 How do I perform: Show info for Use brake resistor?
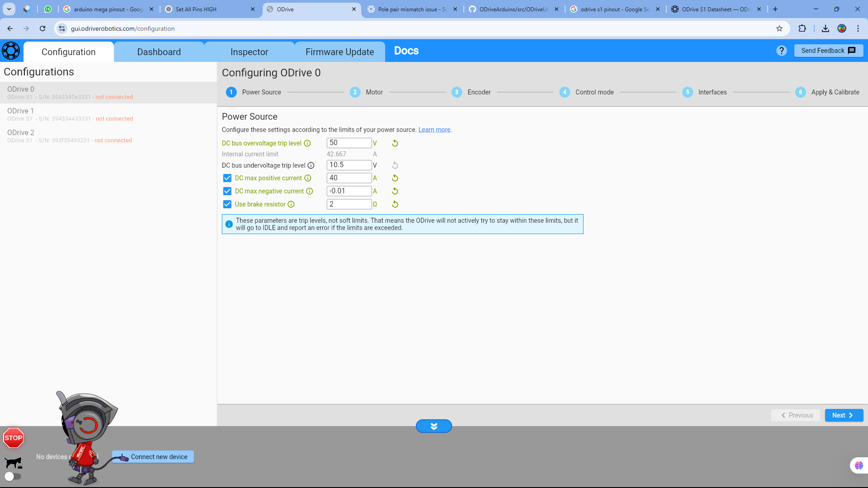291,204
